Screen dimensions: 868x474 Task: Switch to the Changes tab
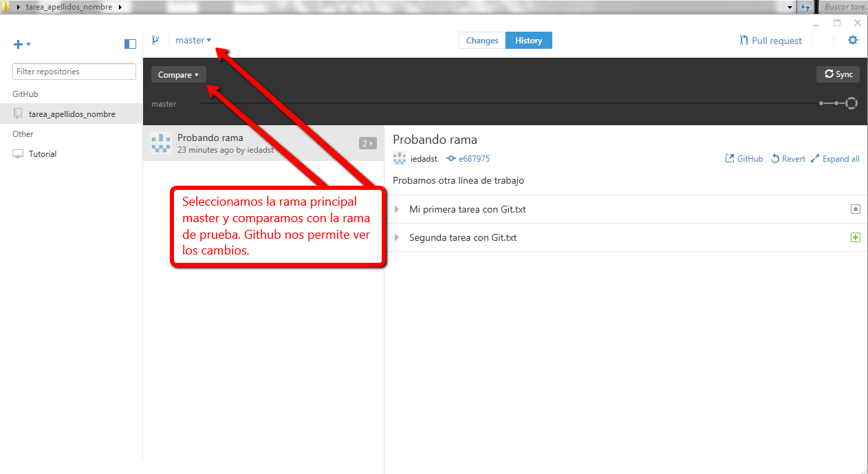click(482, 41)
